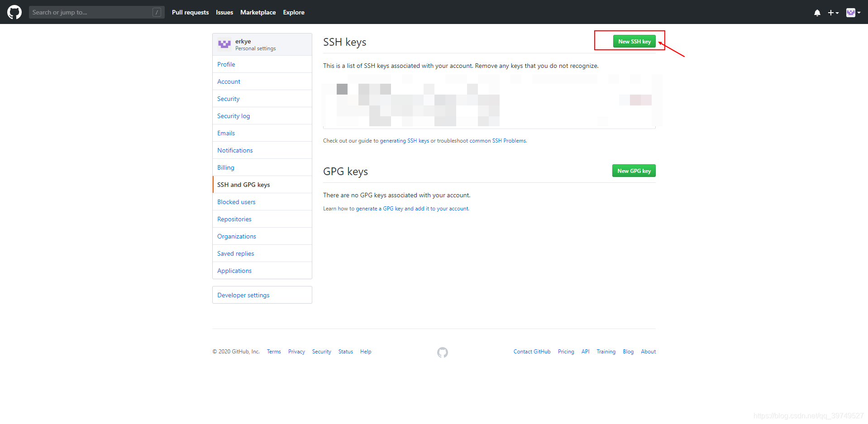This screenshot has height=424, width=868.
Task: Open the user avatar menu dropdown
Action: point(853,13)
